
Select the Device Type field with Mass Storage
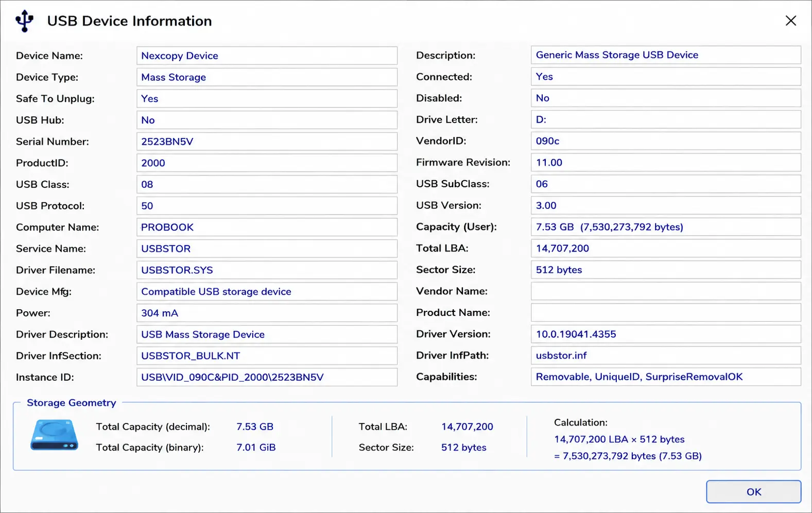click(x=267, y=77)
